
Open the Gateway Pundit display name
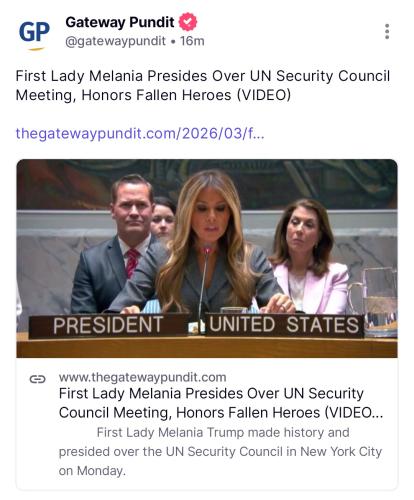point(120,22)
